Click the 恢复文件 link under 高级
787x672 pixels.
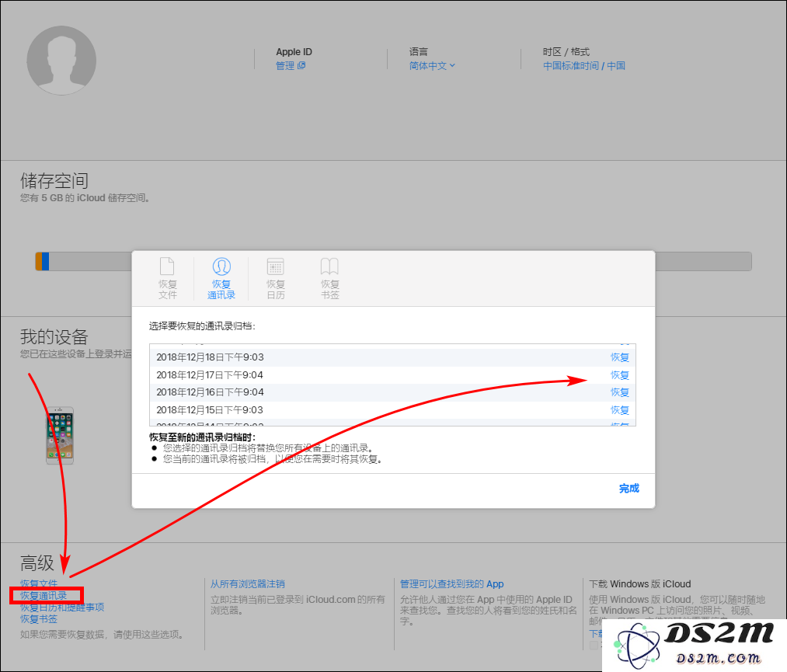pos(39,583)
